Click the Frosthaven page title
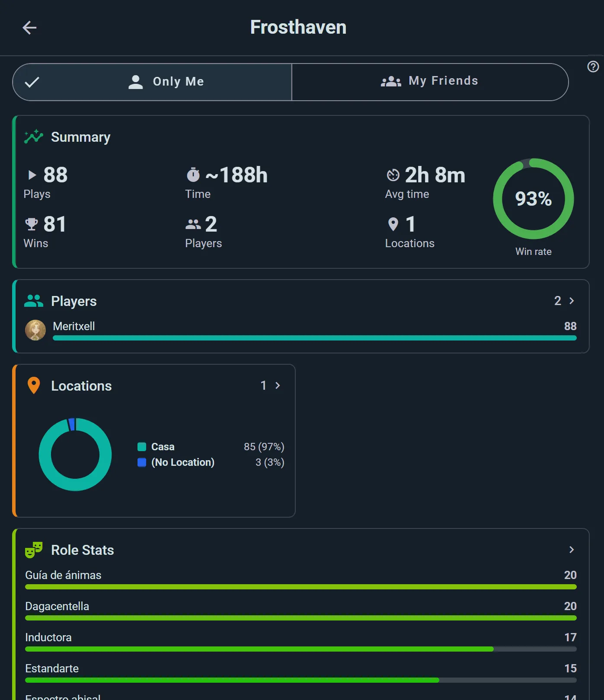The height and width of the screenshot is (700, 604). tap(298, 27)
